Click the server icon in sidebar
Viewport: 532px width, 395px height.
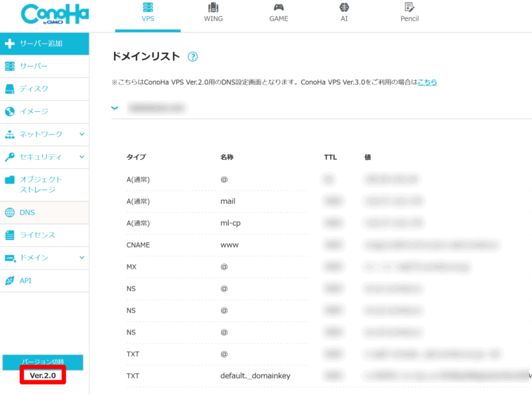10,66
